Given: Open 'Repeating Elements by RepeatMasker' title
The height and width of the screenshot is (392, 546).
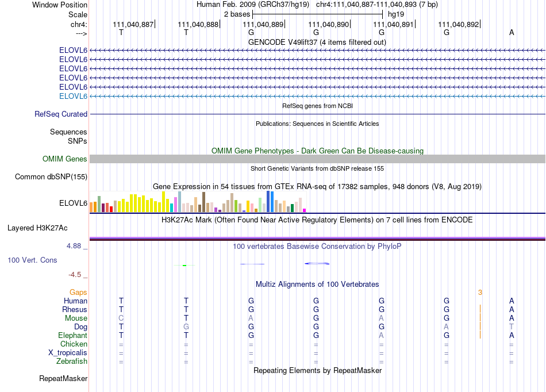Looking at the screenshot, I should pyautogui.click(x=317, y=370).
